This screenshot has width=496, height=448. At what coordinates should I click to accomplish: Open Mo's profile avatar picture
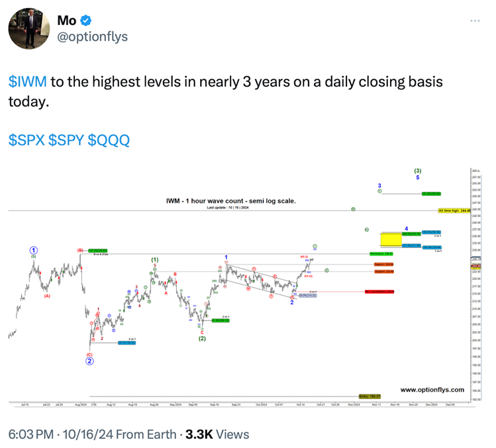24,29
